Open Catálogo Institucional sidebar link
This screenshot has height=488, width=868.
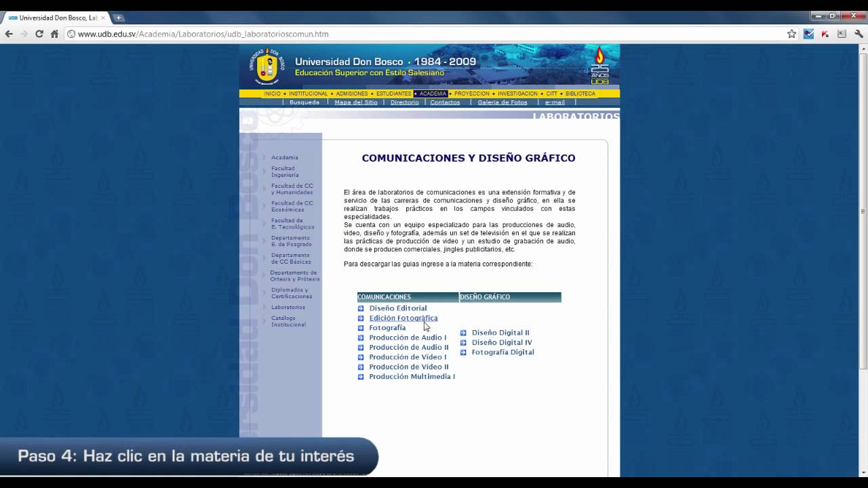tap(289, 321)
